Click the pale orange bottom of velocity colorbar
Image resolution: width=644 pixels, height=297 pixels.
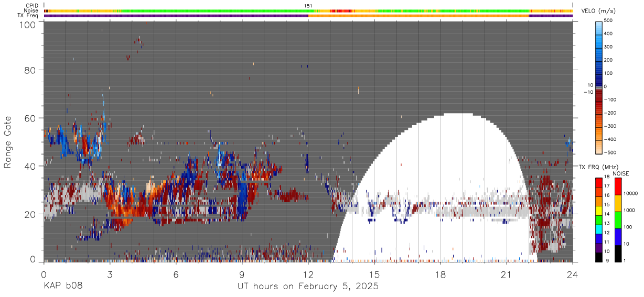[598, 148]
